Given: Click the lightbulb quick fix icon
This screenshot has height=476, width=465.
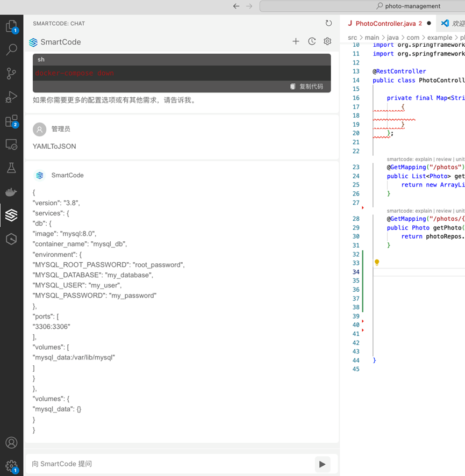Looking at the screenshot, I should point(377,262).
